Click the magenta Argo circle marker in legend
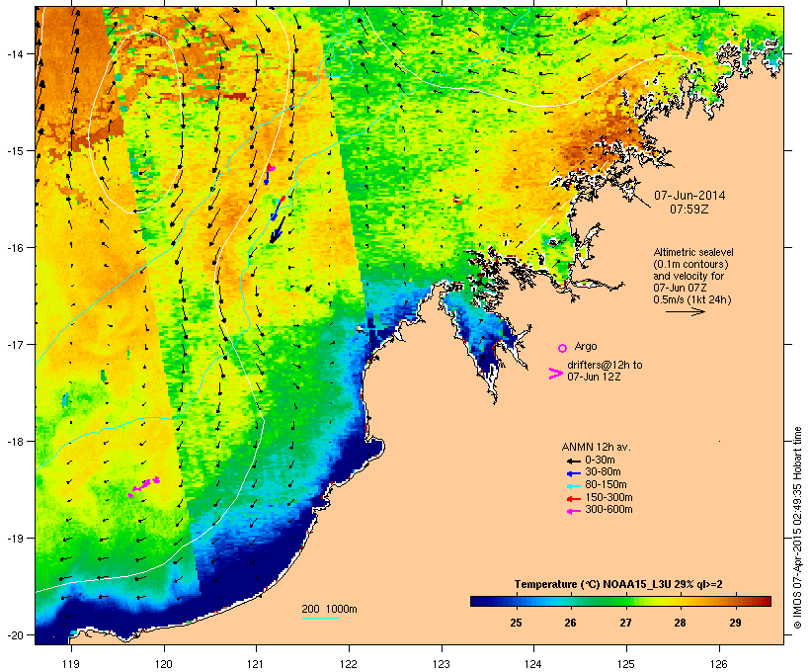810x672 pixels. coord(563,349)
